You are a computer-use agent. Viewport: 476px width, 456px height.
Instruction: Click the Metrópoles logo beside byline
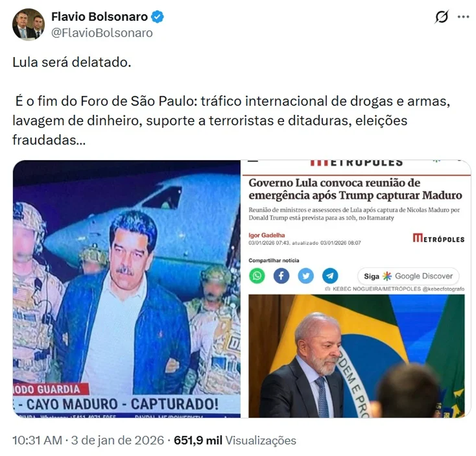point(439,238)
